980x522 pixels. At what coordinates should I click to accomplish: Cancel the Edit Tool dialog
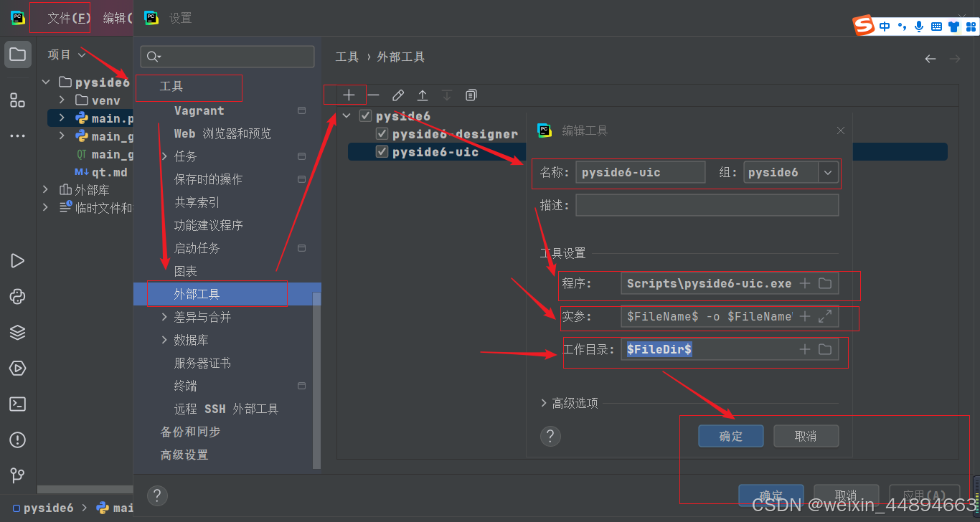tap(806, 436)
